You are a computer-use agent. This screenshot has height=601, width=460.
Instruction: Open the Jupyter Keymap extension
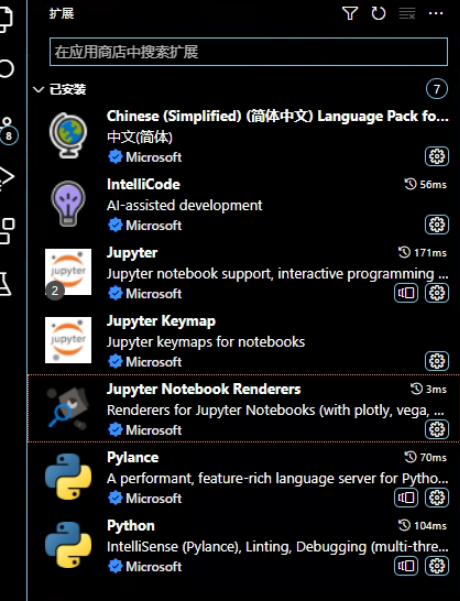[x=243, y=341]
